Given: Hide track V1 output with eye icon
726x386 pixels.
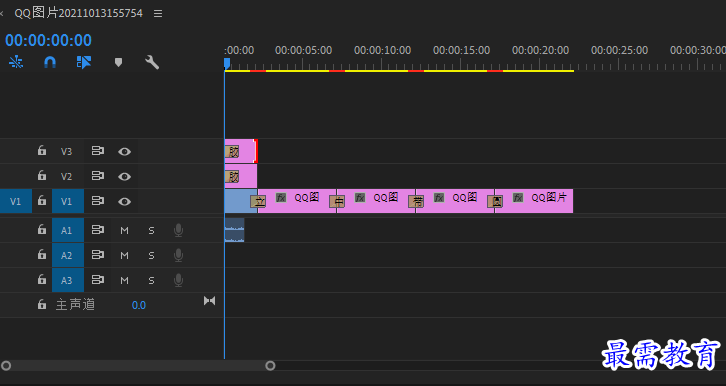Looking at the screenshot, I should coord(124,201).
